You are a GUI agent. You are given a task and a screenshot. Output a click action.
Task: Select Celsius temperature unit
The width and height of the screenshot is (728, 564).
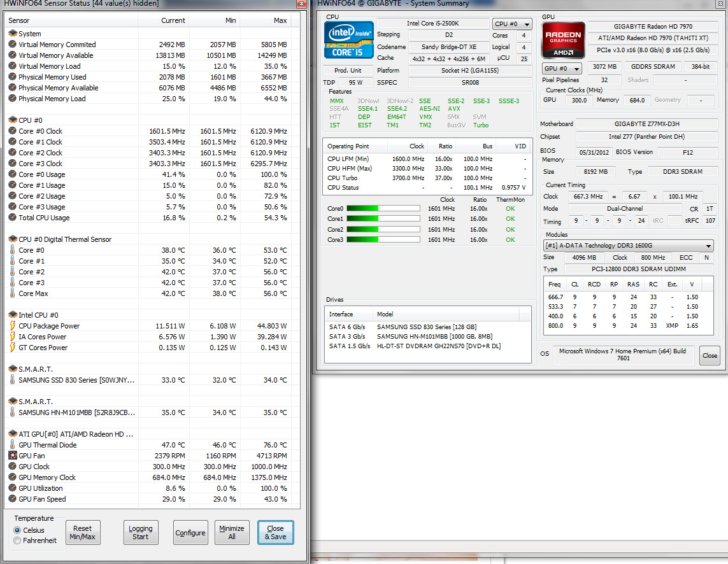tap(18, 530)
